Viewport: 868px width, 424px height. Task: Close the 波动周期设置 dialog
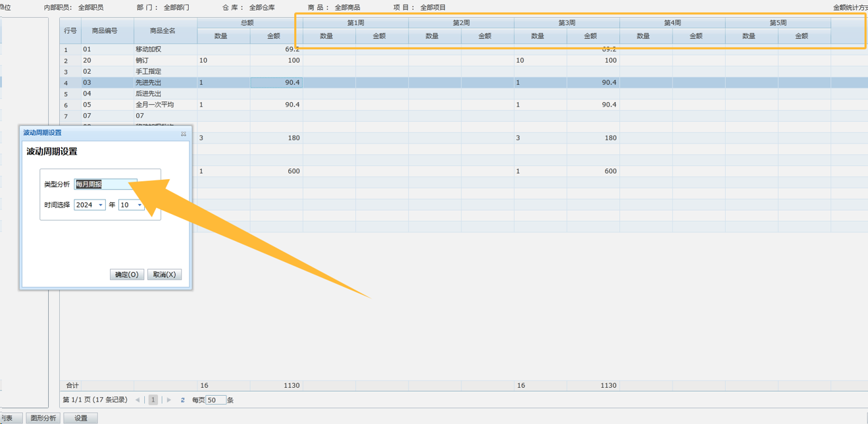184,134
